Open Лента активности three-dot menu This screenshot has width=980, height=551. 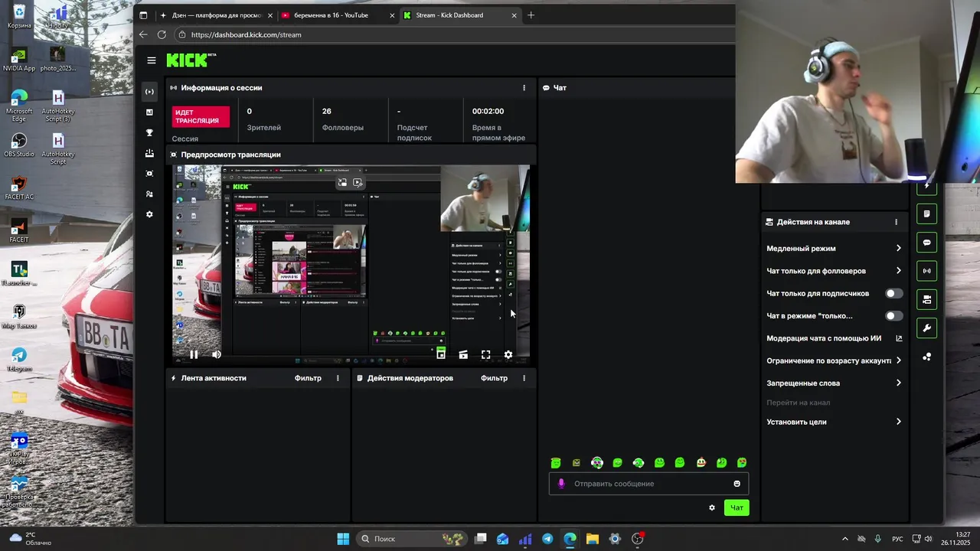[x=338, y=378]
